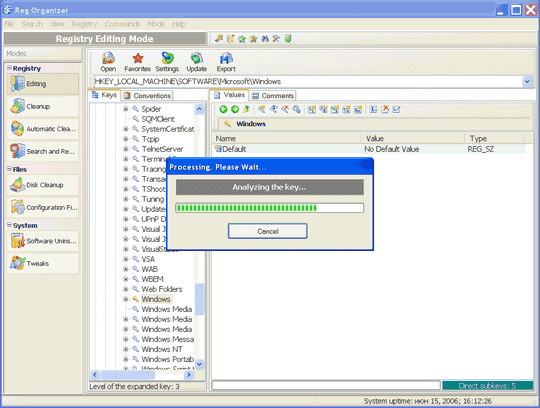Click the delete value red X icon
This screenshot has width=540, height=408.
click(x=385, y=109)
